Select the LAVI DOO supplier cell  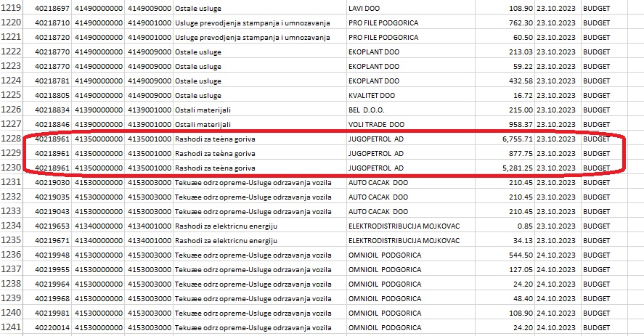click(411, 8)
